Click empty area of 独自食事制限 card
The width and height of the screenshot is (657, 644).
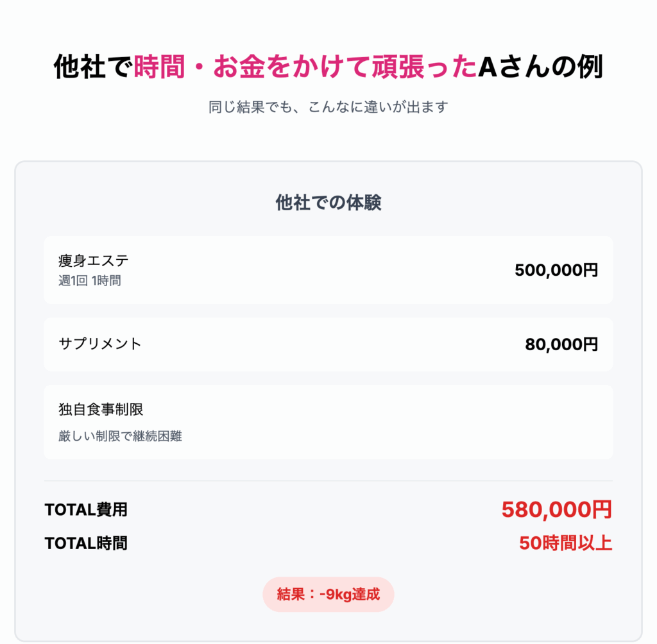pyautogui.click(x=377, y=422)
